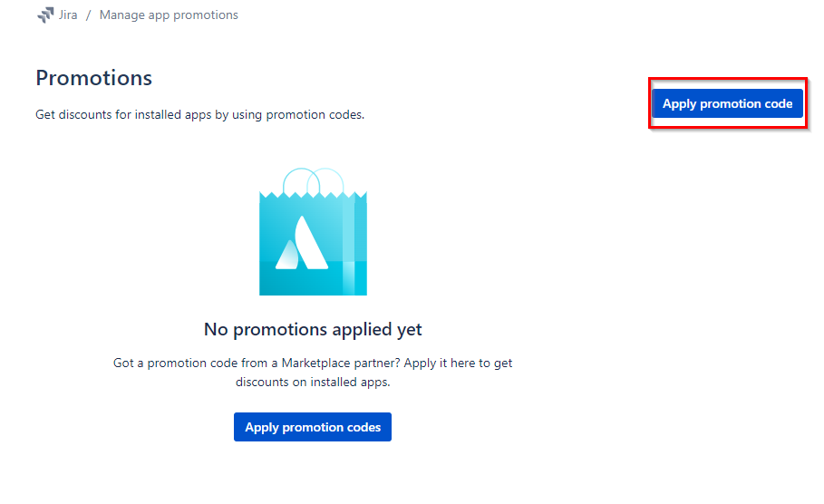The image size is (824, 504).
Task: Click the Jira logo icon in breadcrumb
Action: [45, 15]
